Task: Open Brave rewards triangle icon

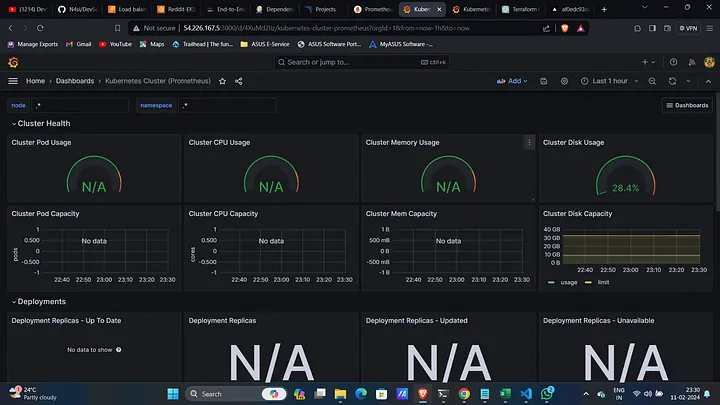Action: 580,28
